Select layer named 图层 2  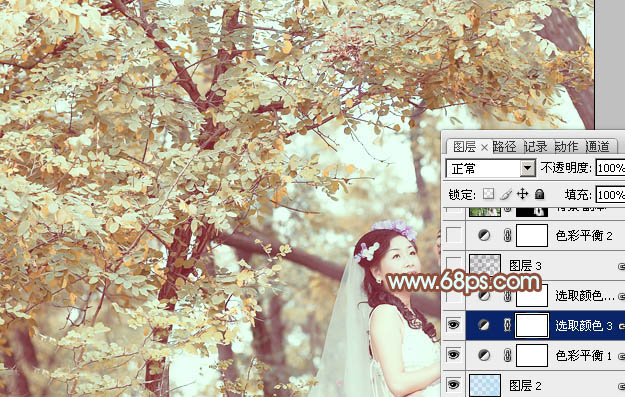[525, 385]
